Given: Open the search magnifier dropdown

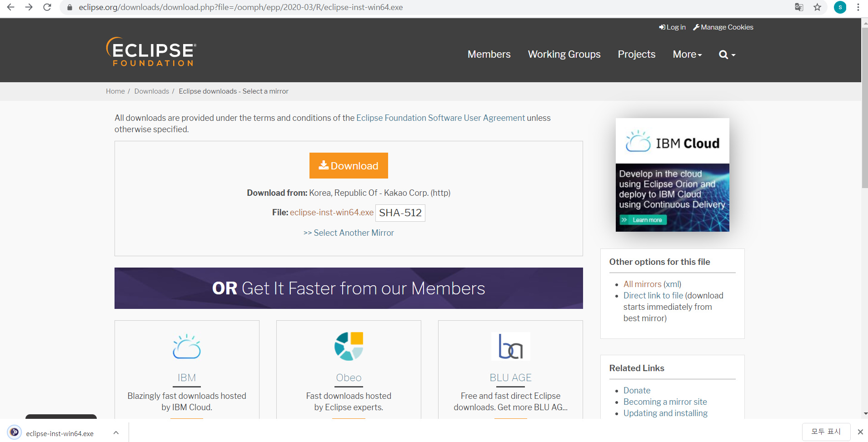Looking at the screenshot, I should [727, 55].
